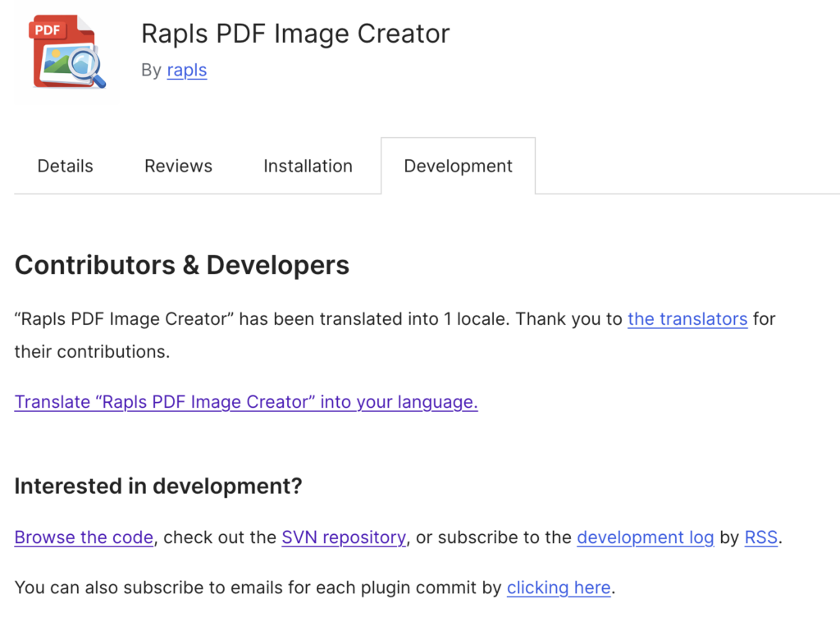Click Translate into your language link

pos(246,402)
